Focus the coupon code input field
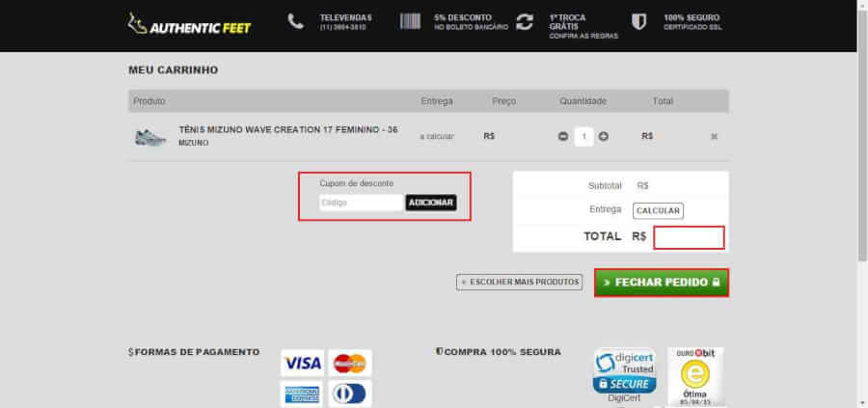The height and width of the screenshot is (408, 868). click(x=361, y=203)
